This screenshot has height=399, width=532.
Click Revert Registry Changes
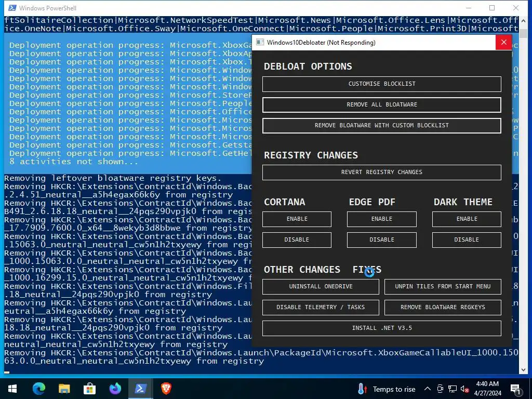382,172
